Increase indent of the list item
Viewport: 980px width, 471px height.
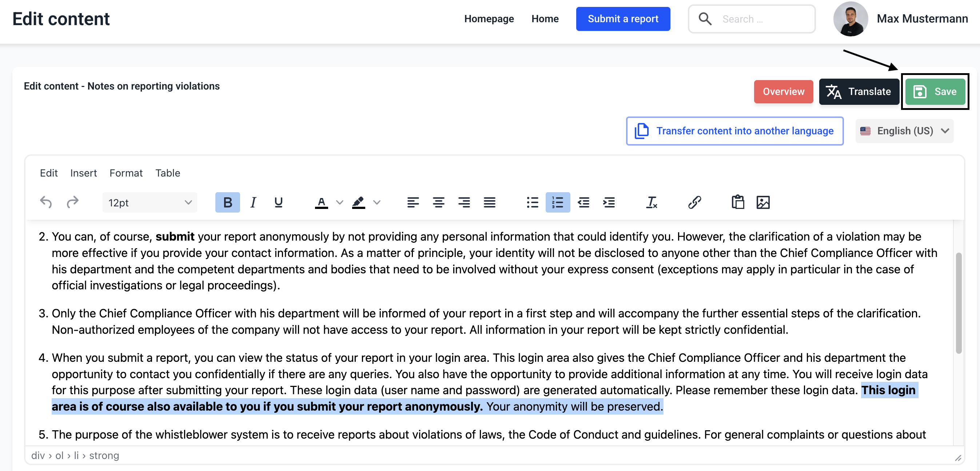tap(609, 202)
